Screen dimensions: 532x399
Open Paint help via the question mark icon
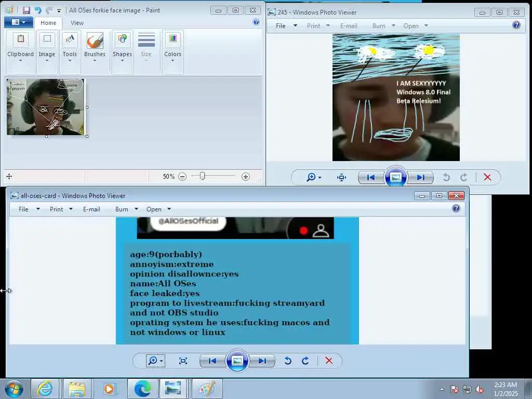click(256, 22)
